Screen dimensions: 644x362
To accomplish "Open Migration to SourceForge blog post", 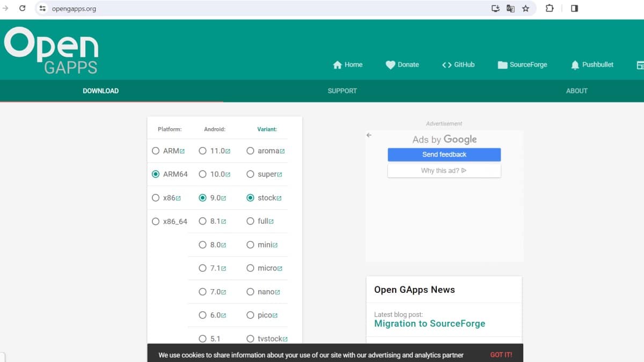I will click(x=429, y=324).
